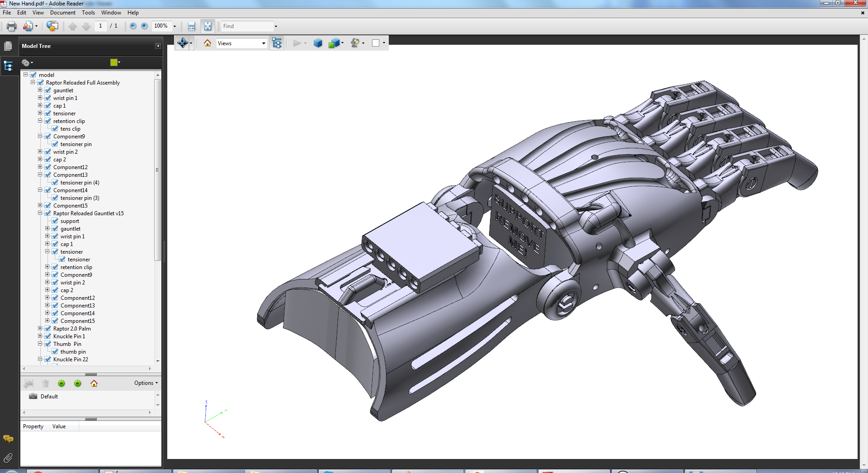Open the Attachments paperclip panel
868x473 pixels.
tap(8, 458)
